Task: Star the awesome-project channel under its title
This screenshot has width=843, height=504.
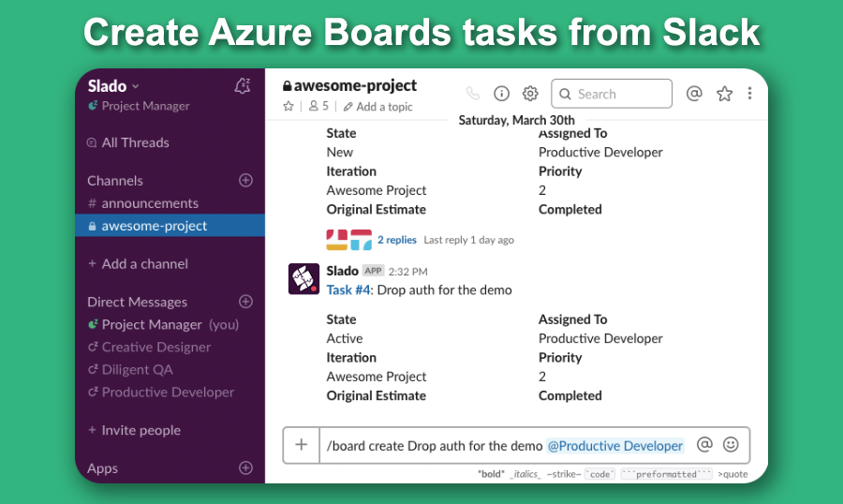Action: [x=288, y=106]
